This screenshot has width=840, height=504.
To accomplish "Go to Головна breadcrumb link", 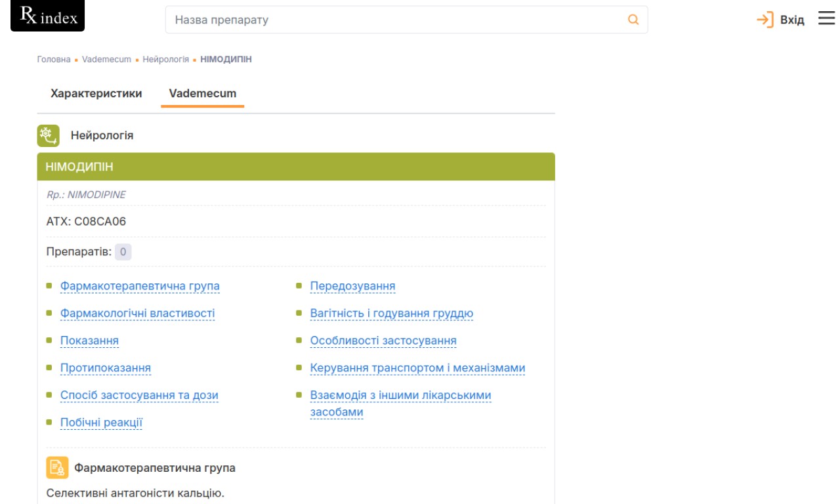I will click(x=54, y=59).
